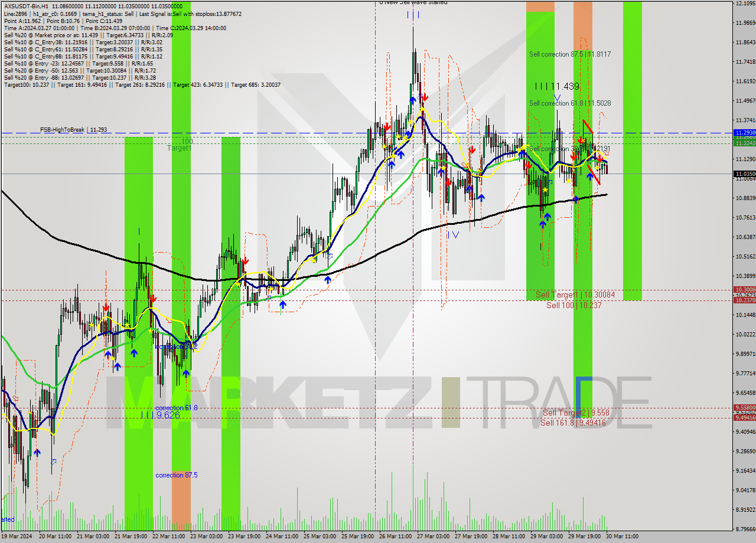Select the 'Sell Target2 | 9.558' label

575,413
